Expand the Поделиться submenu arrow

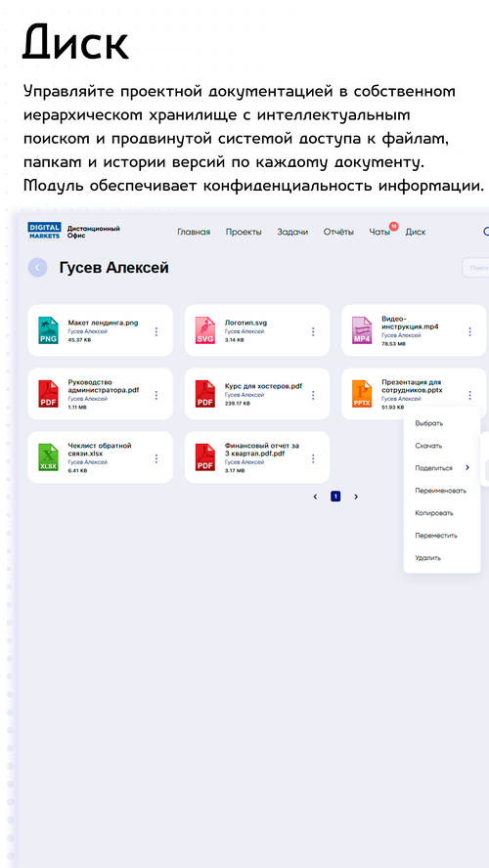click(x=467, y=468)
